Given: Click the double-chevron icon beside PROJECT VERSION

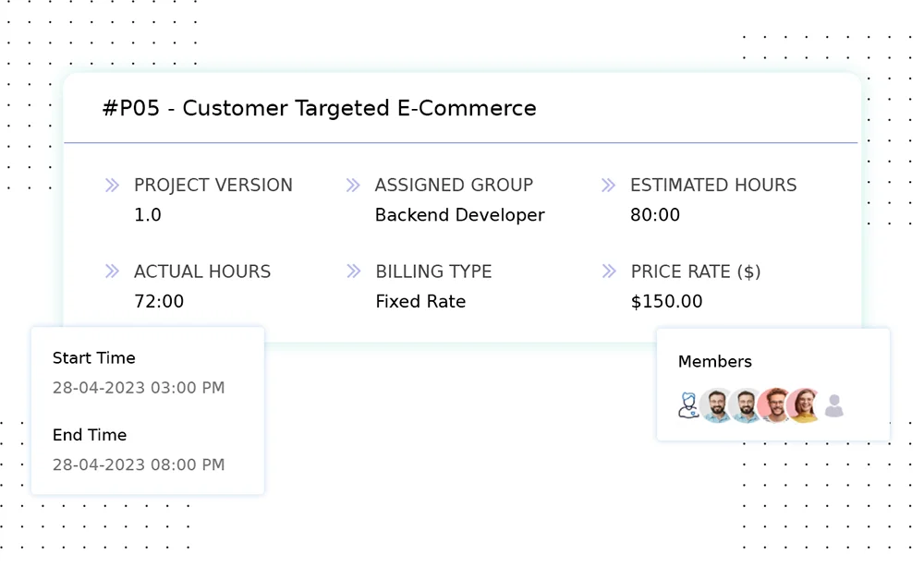Looking at the screenshot, I should (113, 186).
